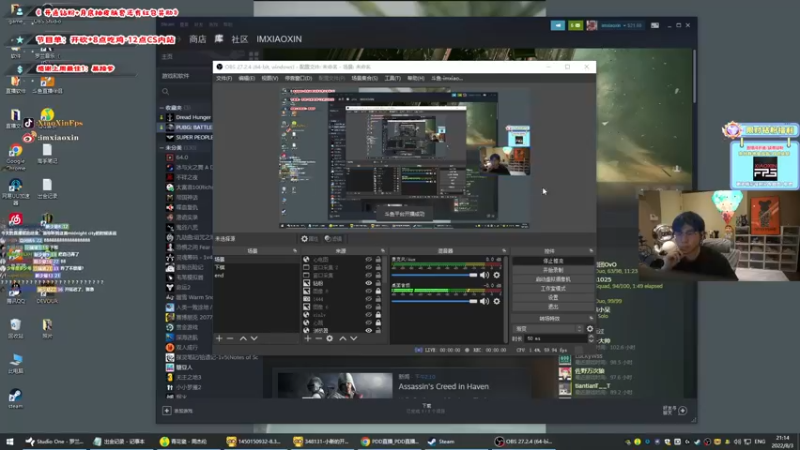Move selected source down in OBS
Image resolution: width=800 pixels, height=450 pixels.
pyautogui.click(x=354, y=338)
